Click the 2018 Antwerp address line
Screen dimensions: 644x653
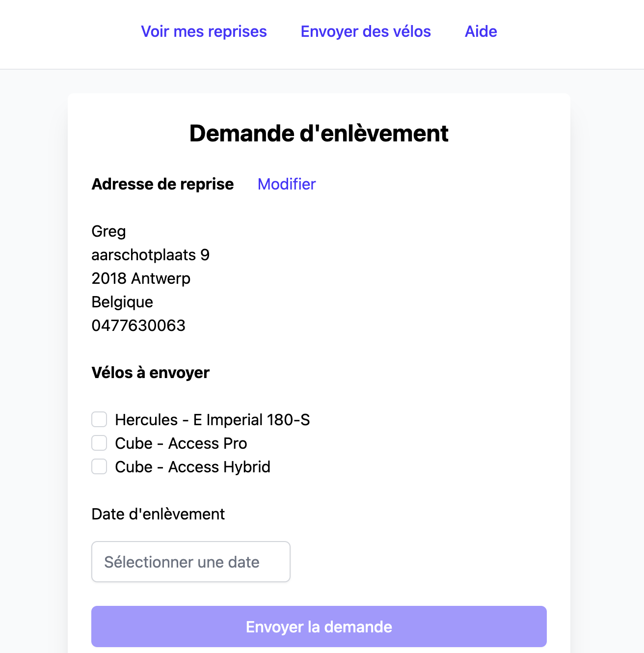[x=141, y=278]
